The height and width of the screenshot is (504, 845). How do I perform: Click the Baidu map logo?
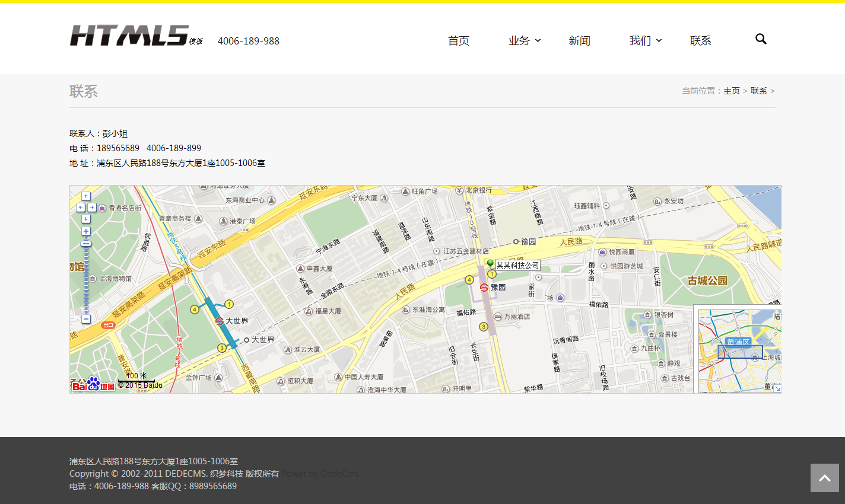pos(93,385)
